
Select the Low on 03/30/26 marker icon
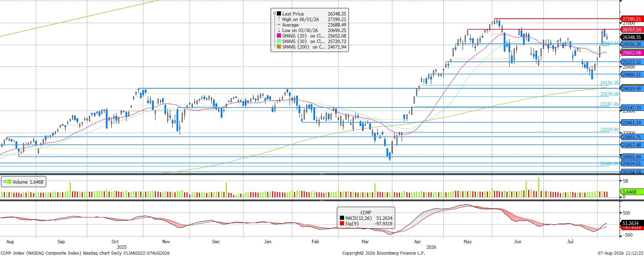click(279, 30)
